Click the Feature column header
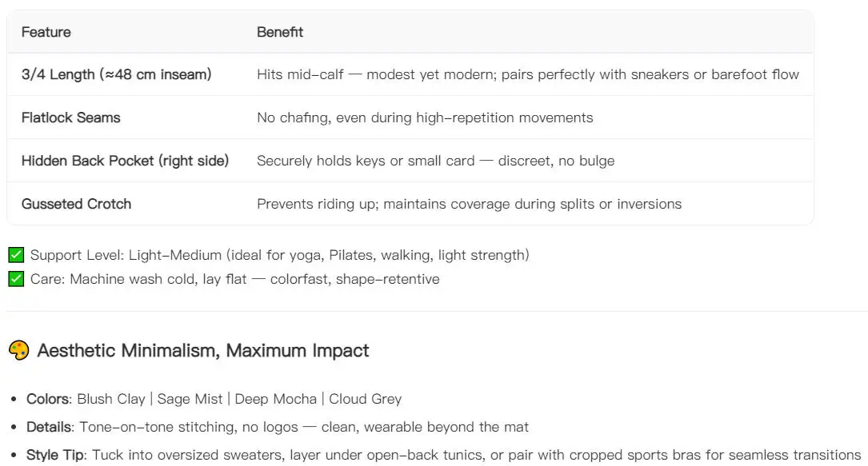 point(46,32)
